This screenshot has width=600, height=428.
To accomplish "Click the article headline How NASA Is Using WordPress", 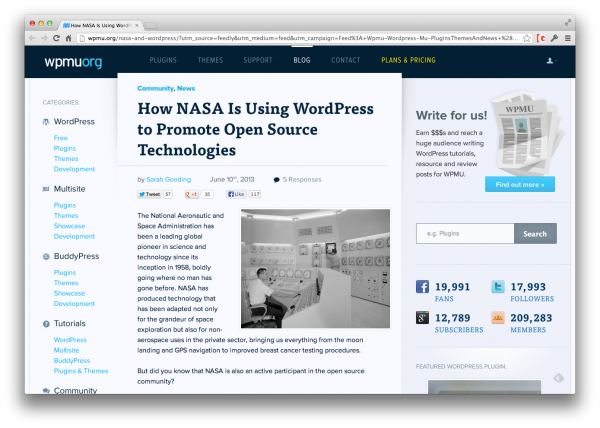I will (x=256, y=129).
